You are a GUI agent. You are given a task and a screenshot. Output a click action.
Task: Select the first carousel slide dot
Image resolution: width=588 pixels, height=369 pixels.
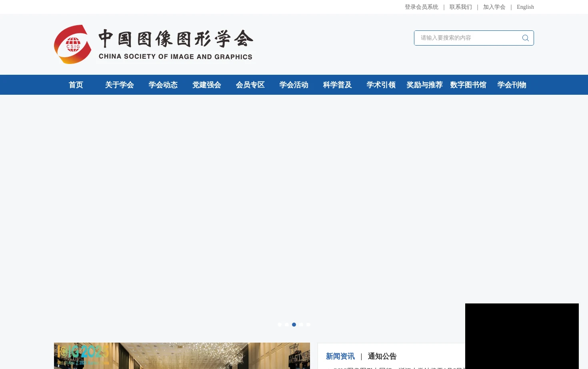(280, 325)
